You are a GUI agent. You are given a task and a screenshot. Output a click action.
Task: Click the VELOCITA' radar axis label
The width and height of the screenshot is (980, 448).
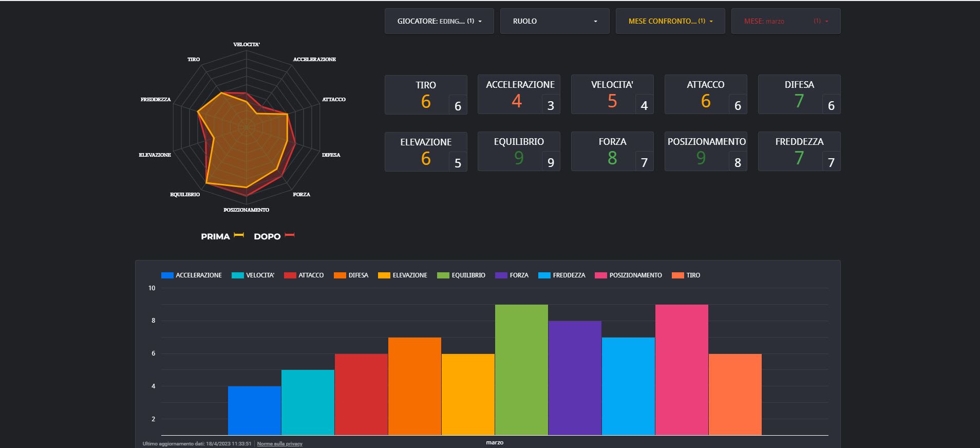[247, 45]
